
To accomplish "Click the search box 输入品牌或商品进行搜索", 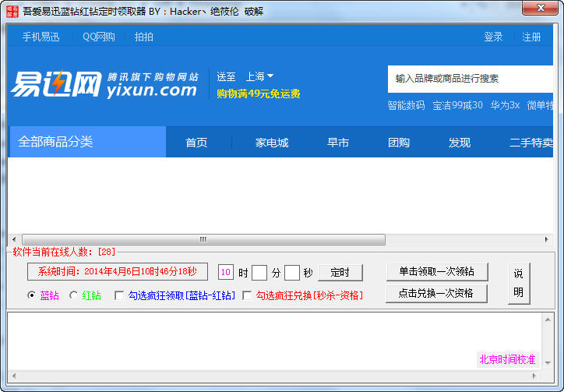I will point(470,79).
